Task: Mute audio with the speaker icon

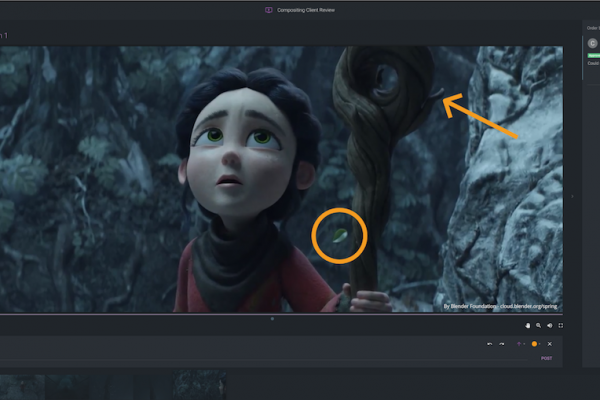Action: 549,325
